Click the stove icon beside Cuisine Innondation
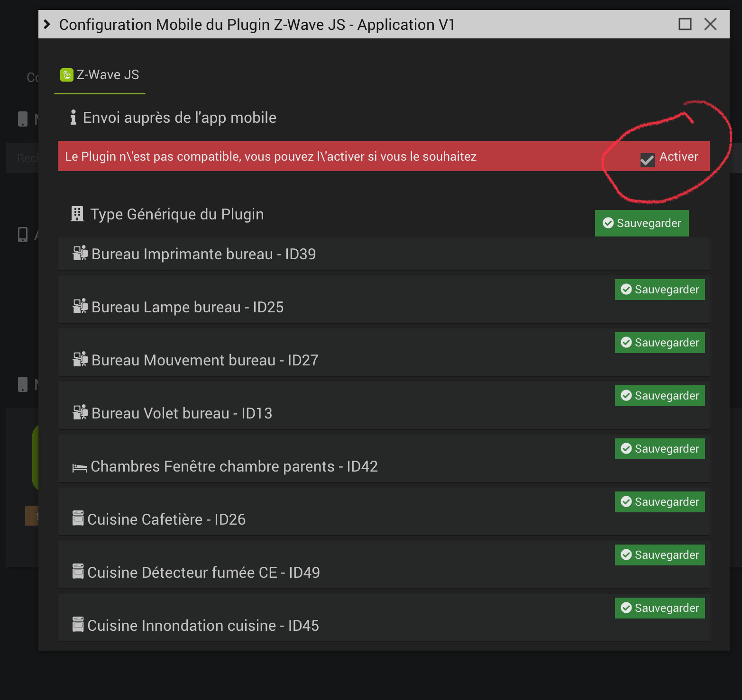The height and width of the screenshot is (700, 742). click(x=78, y=624)
